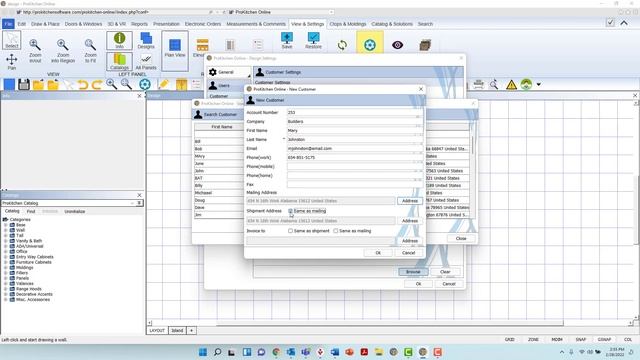Click Cancel in New Customer dialog
The width and height of the screenshot is (640, 360).
coord(408,253)
